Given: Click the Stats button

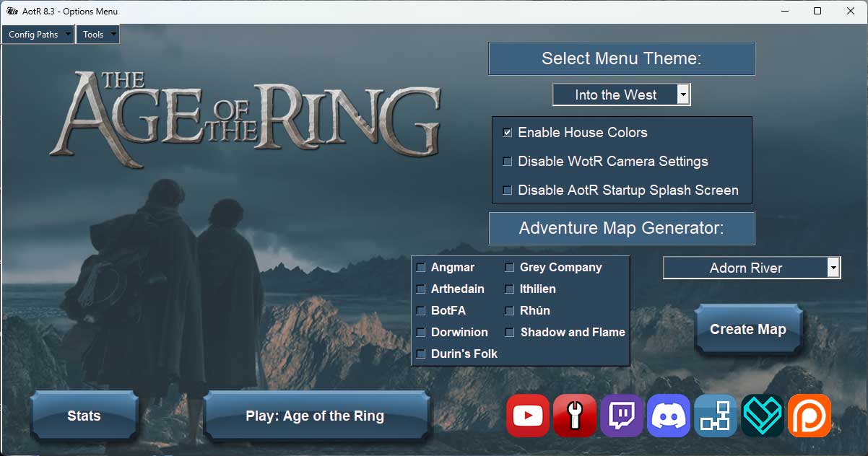Looking at the screenshot, I should coord(84,416).
